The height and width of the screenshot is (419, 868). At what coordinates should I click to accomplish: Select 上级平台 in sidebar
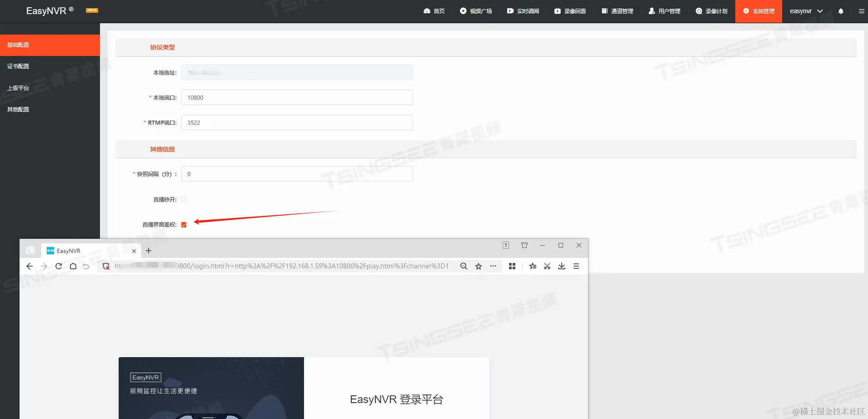pyautogui.click(x=50, y=88)
